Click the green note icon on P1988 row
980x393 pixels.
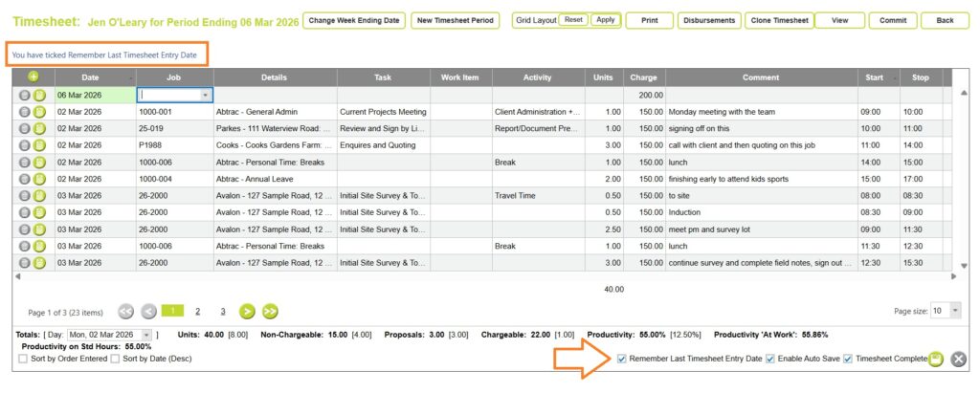pyautogui.click(x=40, y=144)
